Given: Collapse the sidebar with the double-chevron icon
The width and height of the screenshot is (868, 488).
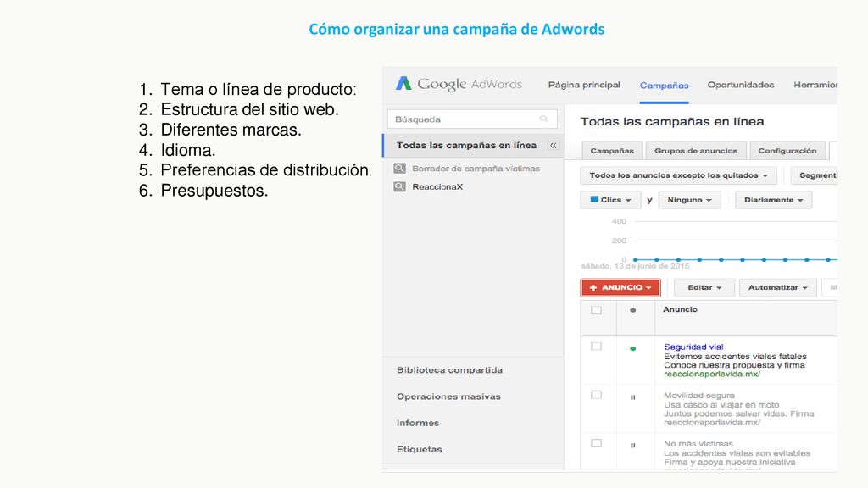Looking at the screenshot, I should coord(553,146).
